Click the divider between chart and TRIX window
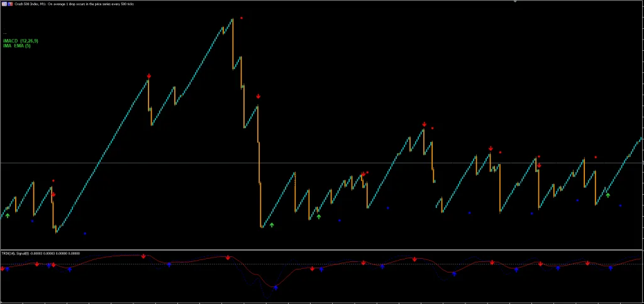The width and height of the screenshot is (644, 304). [x=314, y=250]
